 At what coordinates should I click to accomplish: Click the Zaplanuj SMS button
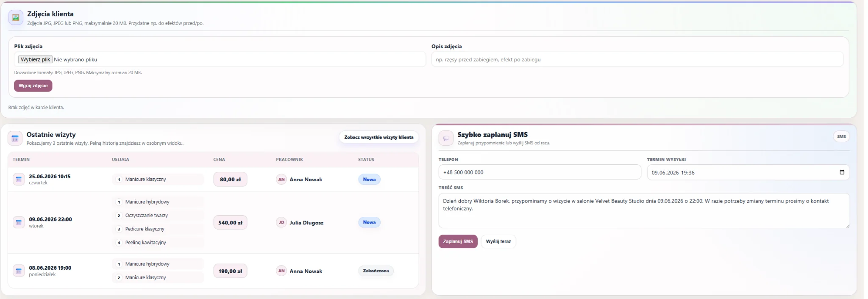[x=458, y=241]
